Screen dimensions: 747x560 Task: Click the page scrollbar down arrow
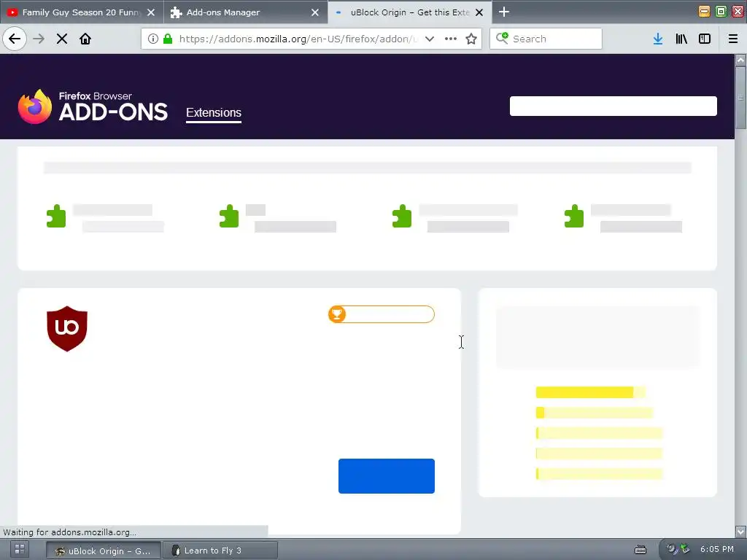pyautogui.click(x=740, y=531)
